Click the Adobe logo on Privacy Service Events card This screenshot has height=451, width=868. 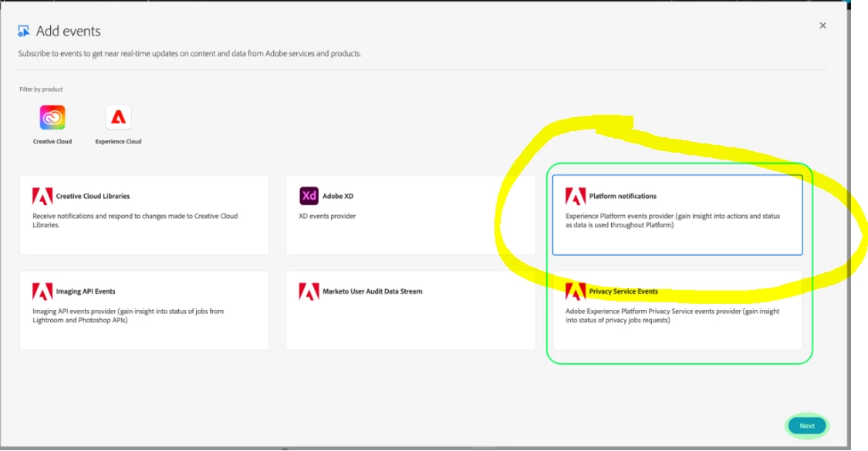[575, 291]
